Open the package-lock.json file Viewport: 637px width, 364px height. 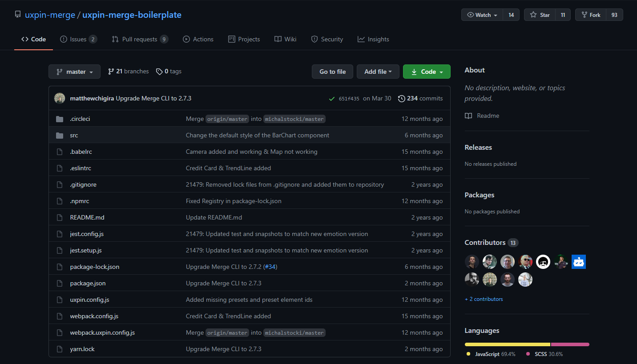pos(95,267)
